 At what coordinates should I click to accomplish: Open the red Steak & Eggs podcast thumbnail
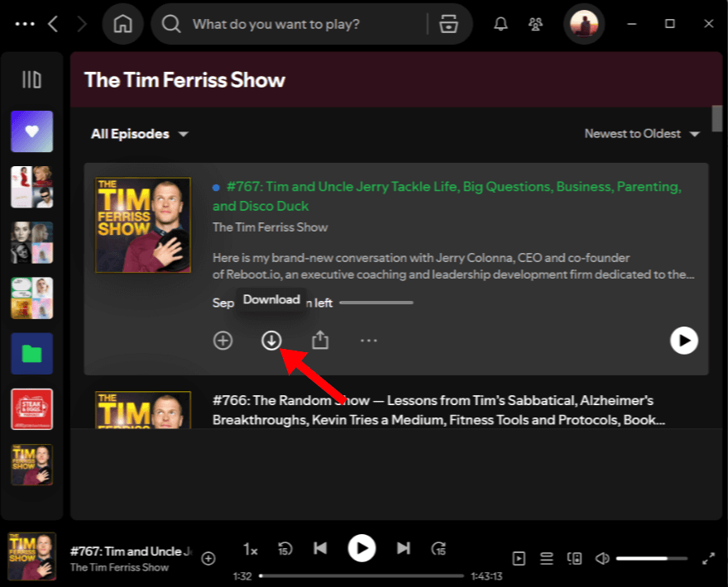click(31, 409)
